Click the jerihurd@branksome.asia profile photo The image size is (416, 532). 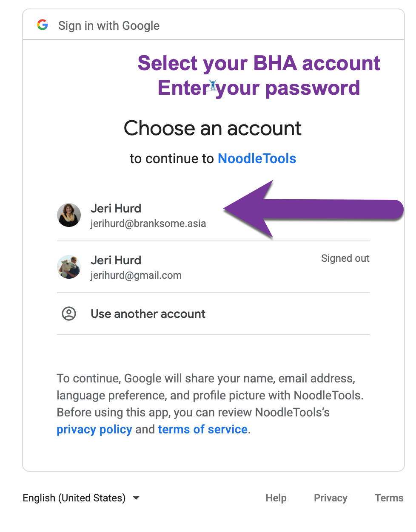(x=69, y=215)
